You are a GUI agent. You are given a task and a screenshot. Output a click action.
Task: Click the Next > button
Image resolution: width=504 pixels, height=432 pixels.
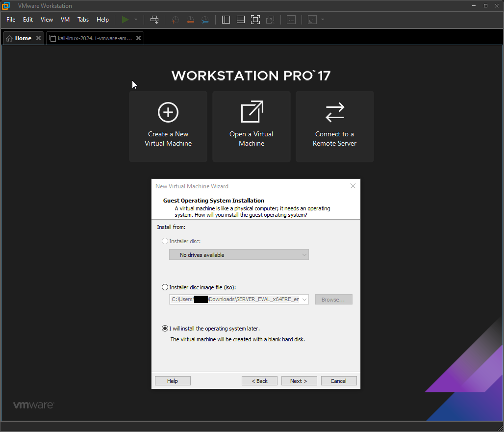[299, 381]
